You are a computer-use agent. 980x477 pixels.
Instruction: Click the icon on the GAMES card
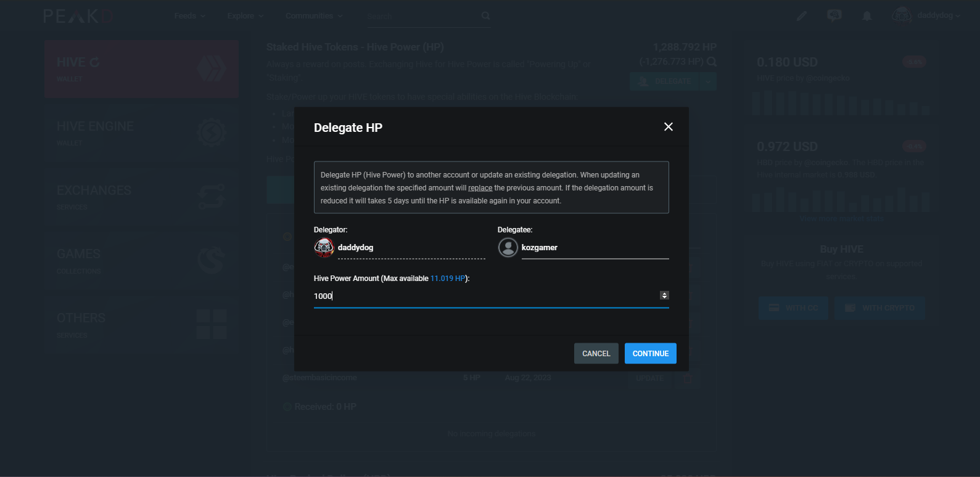pyautogui.click(x=212, y=260)
